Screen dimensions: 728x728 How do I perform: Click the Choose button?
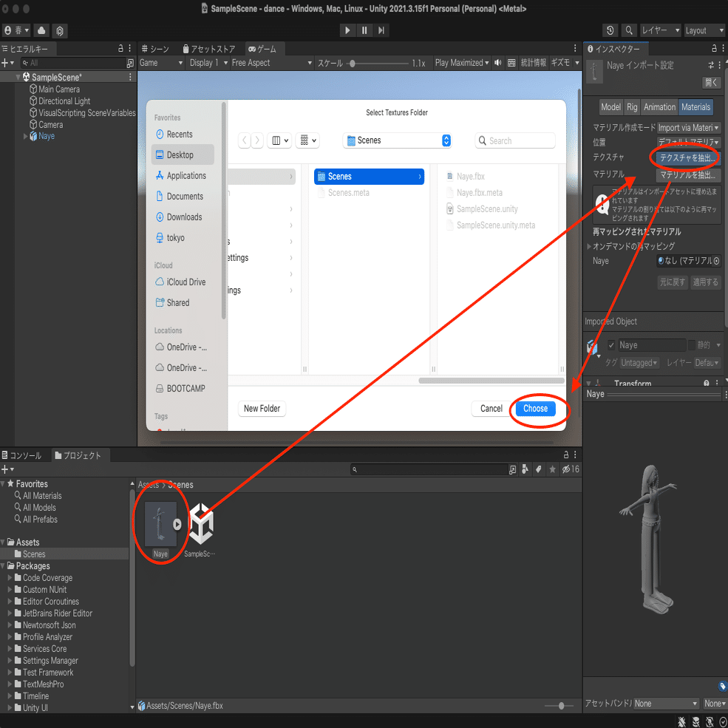tap(535, 409)
